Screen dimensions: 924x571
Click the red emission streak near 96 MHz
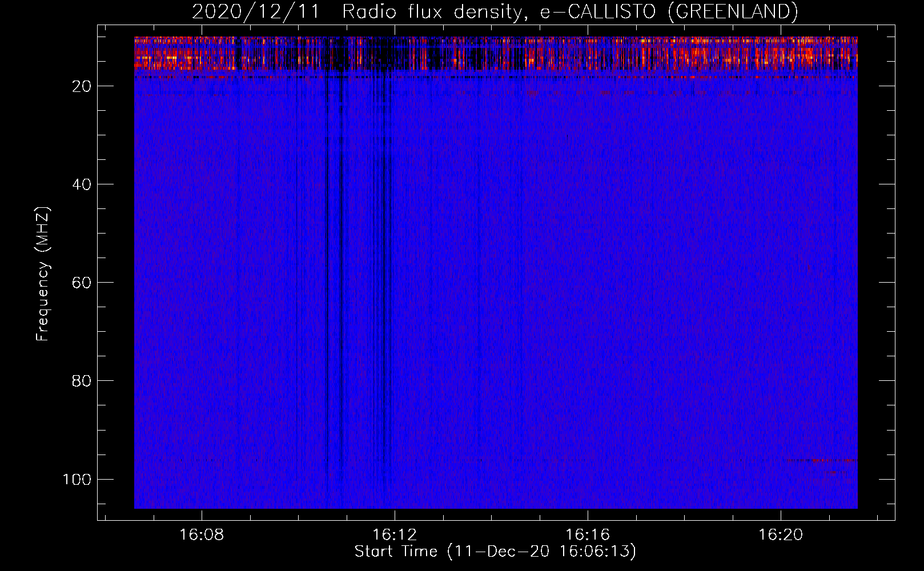(x=822, y=460)
